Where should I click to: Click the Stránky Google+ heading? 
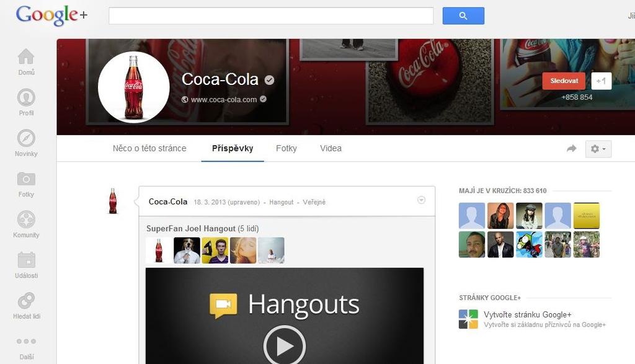[490, 298]
